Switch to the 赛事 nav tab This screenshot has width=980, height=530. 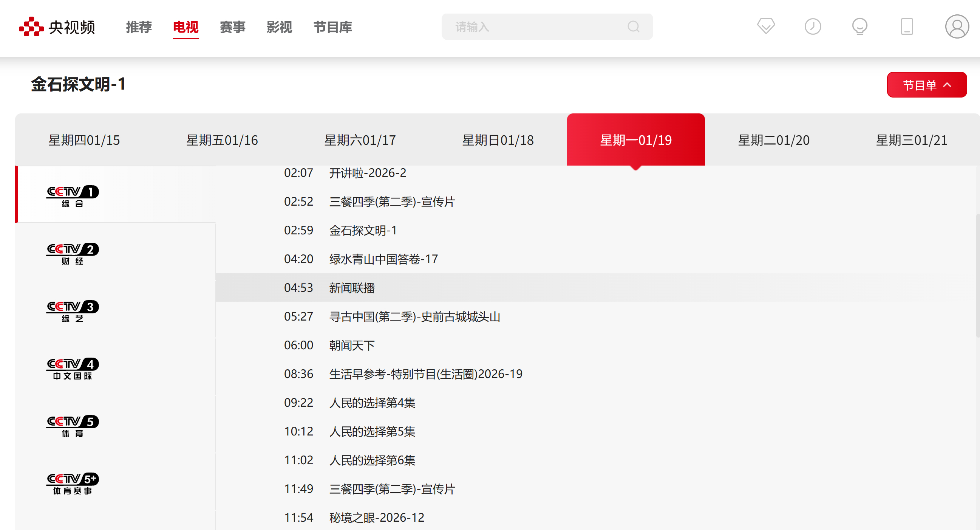pyautogui.click(x=232, y=27)
